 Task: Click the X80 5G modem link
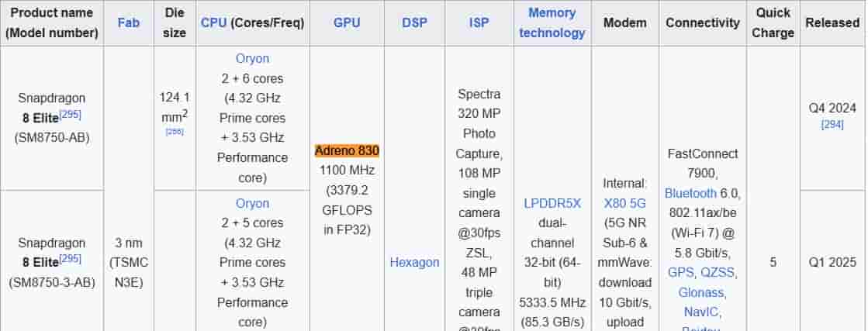[624, 203]
